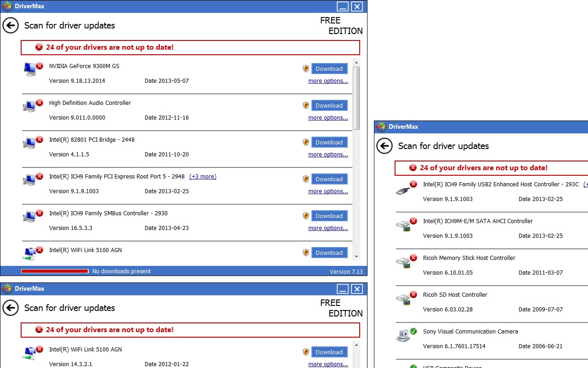This screenshot has width=588, height=368.
Task: Open more options in bottom-left window WiFi row
Action: 328,364
